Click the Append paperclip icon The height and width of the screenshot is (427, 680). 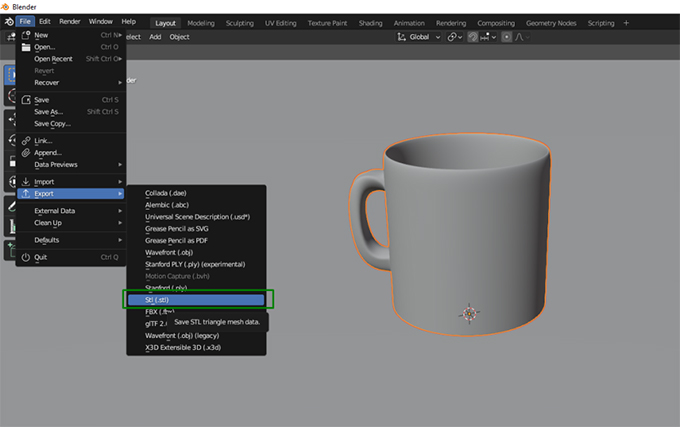26,153
